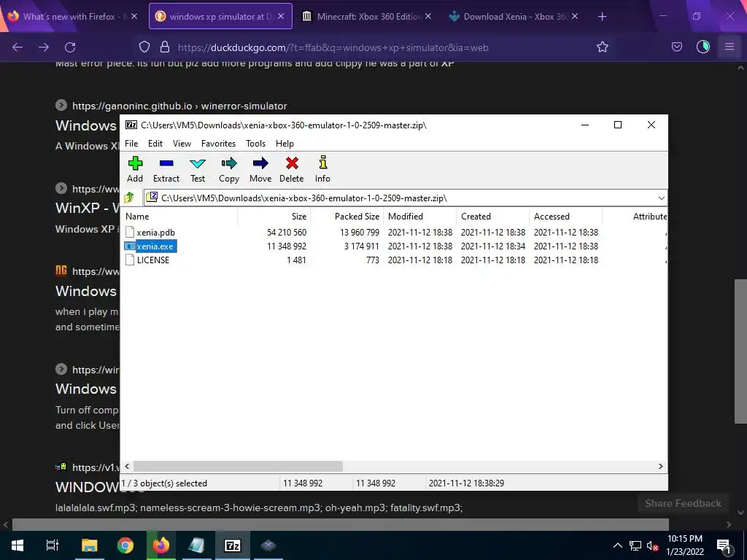Viewport: 747px width, 560px height.
Task: Go forward in Firefox
Action: 44,47
